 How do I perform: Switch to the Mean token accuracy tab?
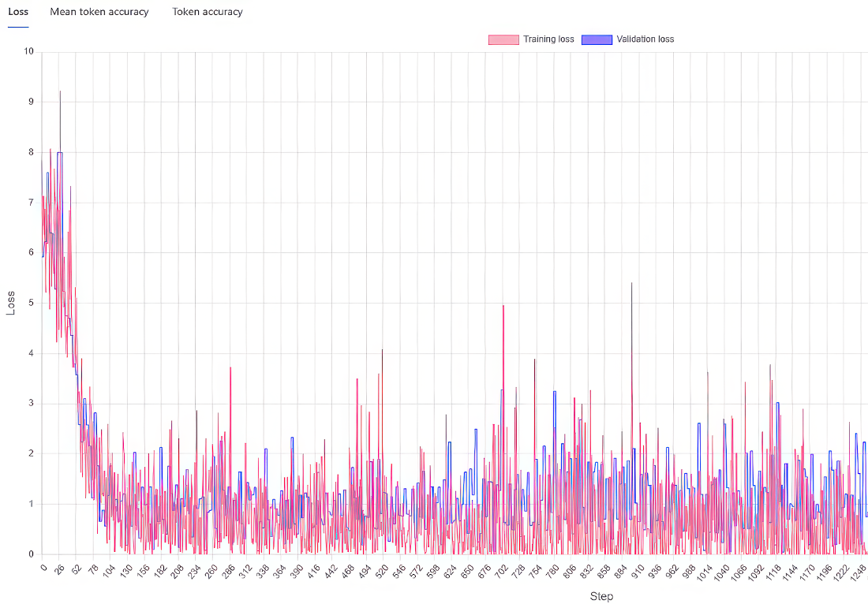[99, 12]
